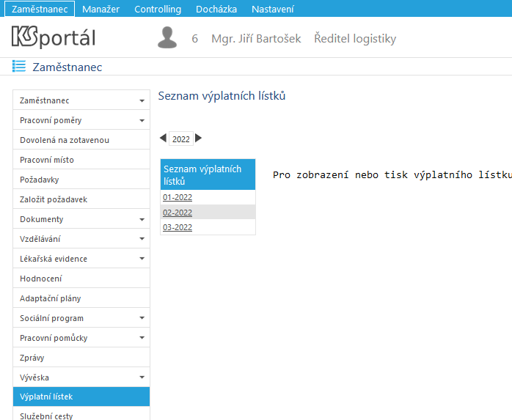The height and width of the screenshot is (420, 512).
Task: Open Služební cesty menu item
Action: (x=81, y=414)
